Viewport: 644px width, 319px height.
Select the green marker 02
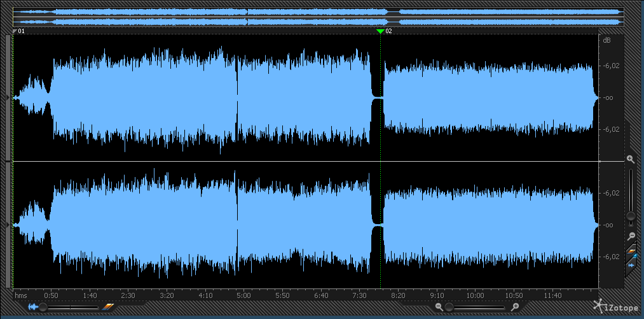380,31
